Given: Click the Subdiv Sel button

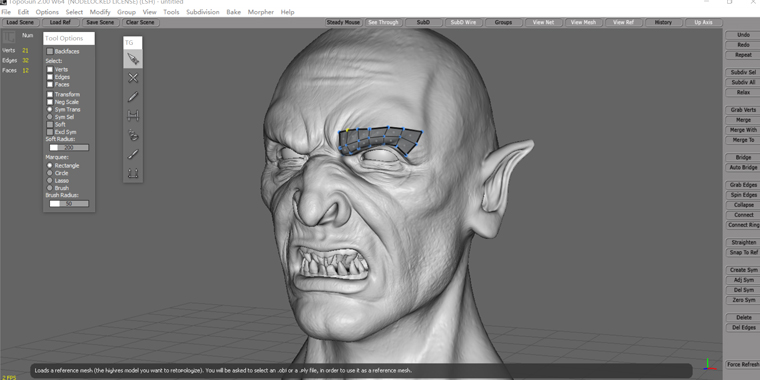Looking at the screenshot, I should point(743,72).
